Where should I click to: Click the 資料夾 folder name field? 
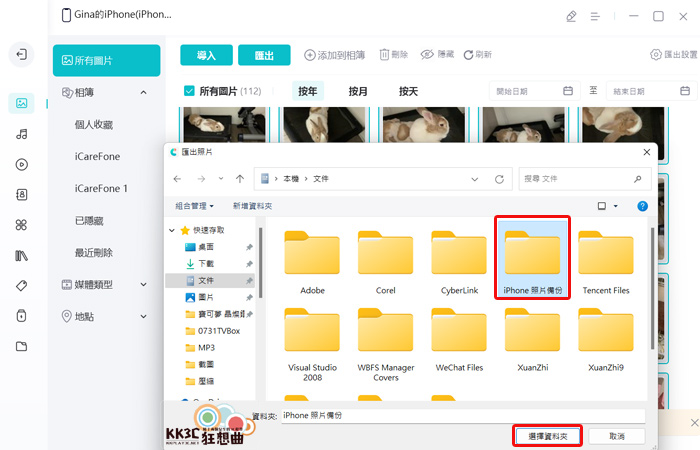(x=463, y=416)
